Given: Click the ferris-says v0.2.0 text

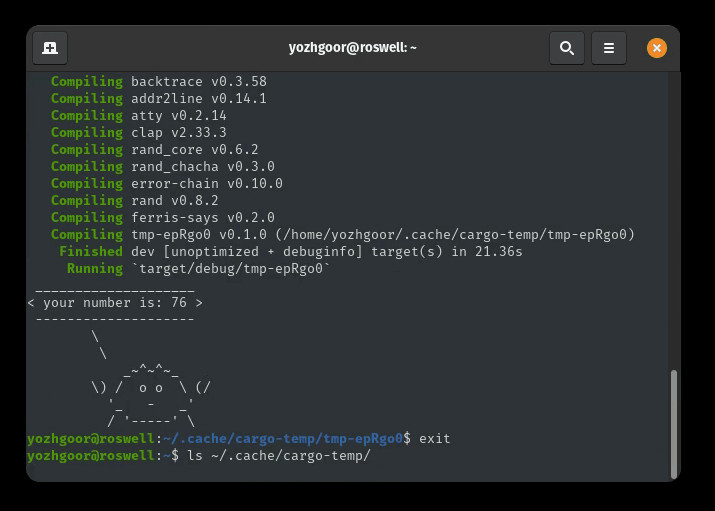Looking at the screenshot, I should coord(202,217).
